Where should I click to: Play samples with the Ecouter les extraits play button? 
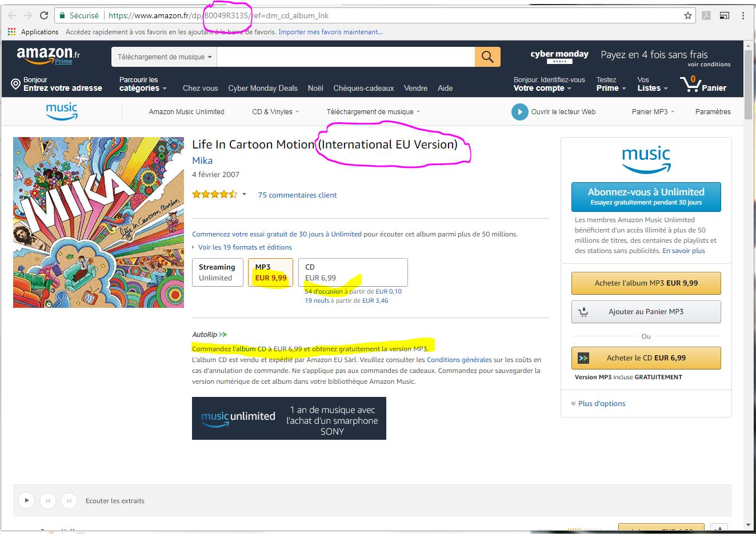coord(26,501)
